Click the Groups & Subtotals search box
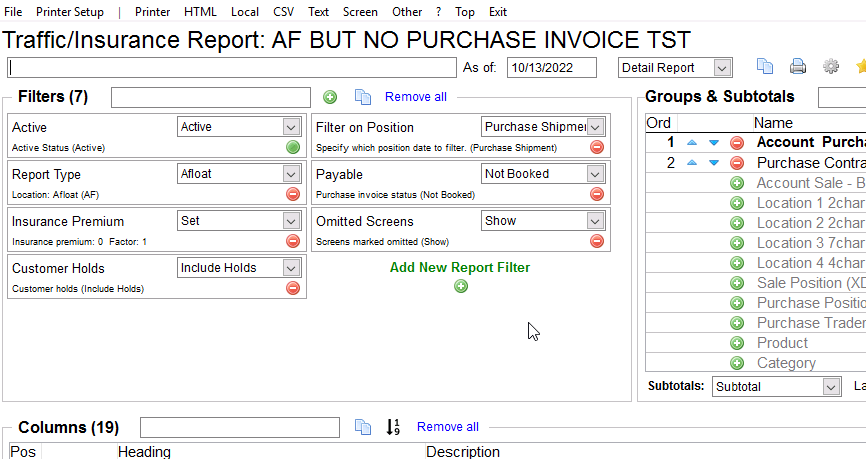The width and height of the screenshot is (866, 459). point(842,97)
